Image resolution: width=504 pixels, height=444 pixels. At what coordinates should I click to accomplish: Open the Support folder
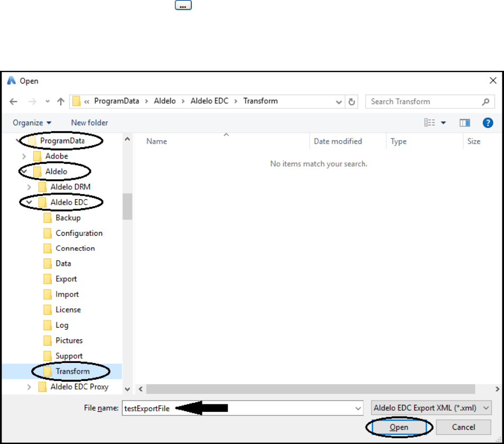click(69, 356)
